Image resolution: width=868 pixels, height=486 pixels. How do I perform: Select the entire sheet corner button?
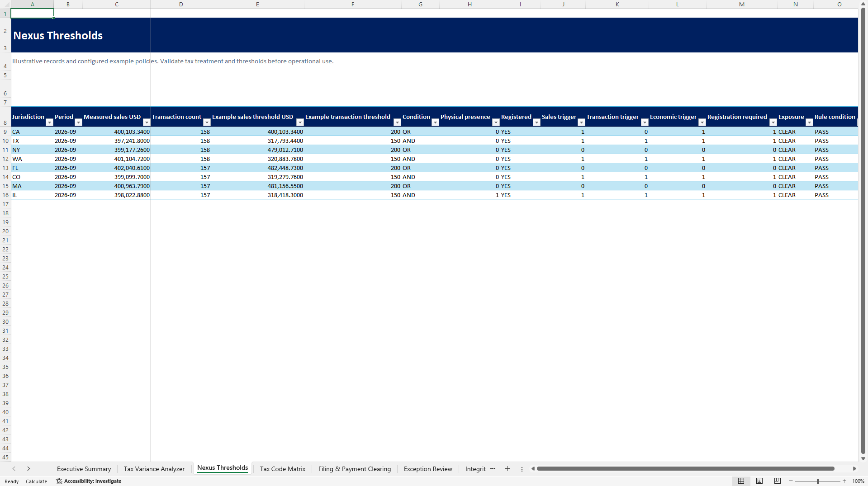[x=5, y=4]
